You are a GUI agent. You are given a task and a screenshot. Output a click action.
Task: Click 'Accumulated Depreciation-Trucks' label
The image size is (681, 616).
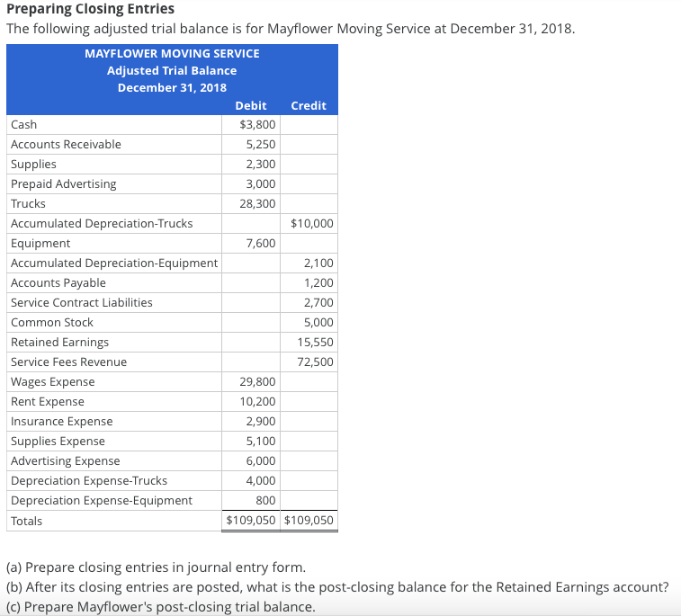[x=102, y=224]
